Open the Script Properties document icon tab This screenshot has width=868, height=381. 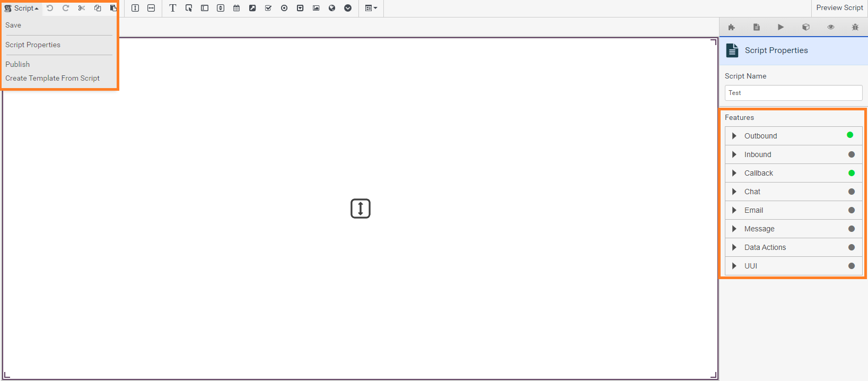[x=757, y=27]
